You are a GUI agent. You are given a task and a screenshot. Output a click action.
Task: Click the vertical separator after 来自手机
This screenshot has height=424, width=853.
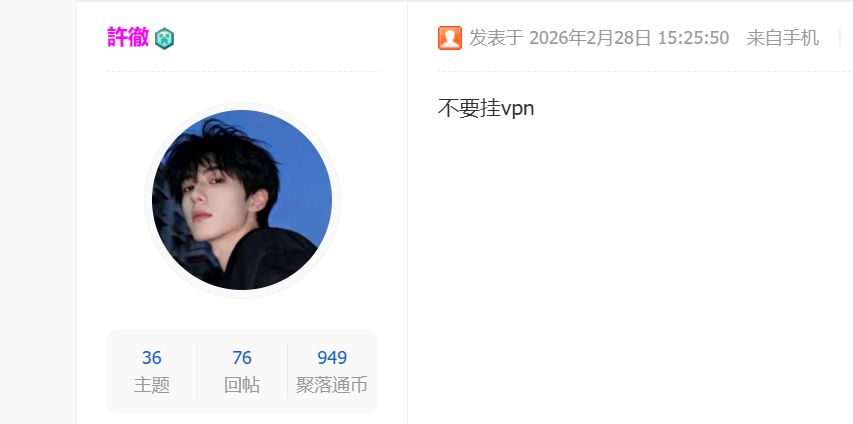pyautogui.click(x=839, y=38)
